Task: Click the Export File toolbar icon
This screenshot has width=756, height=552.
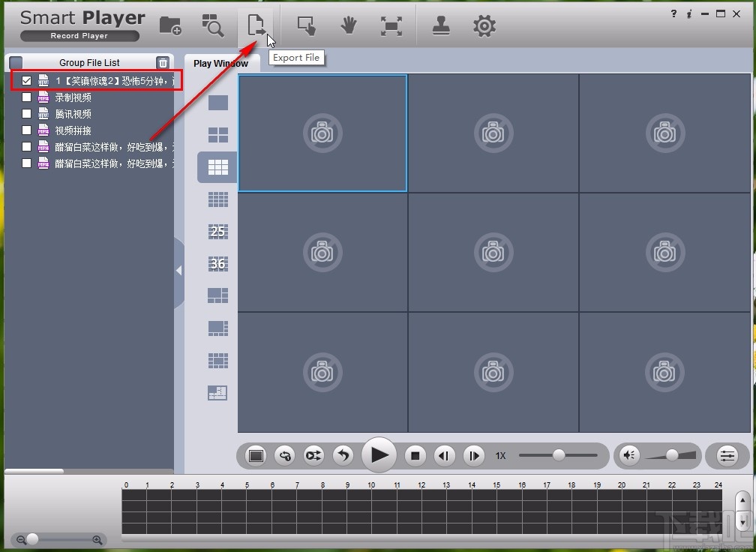Action: pyautogui.click(x=256, y=25)
